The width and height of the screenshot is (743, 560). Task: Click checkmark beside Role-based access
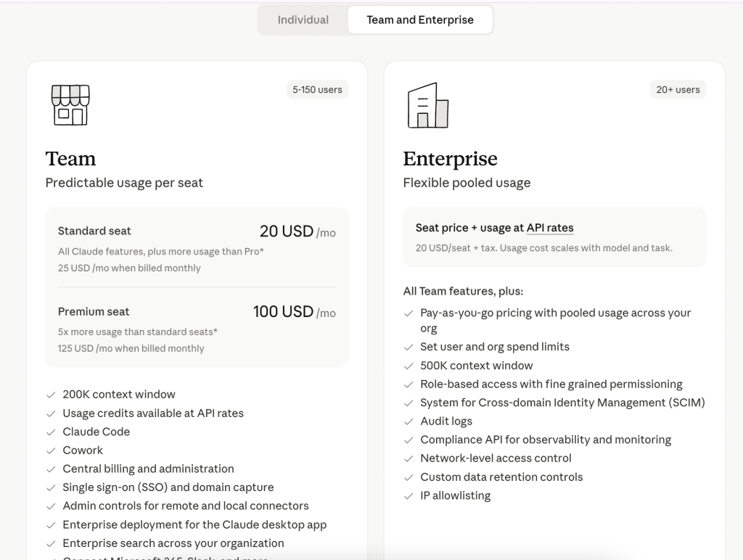click(x=409, y=384)
